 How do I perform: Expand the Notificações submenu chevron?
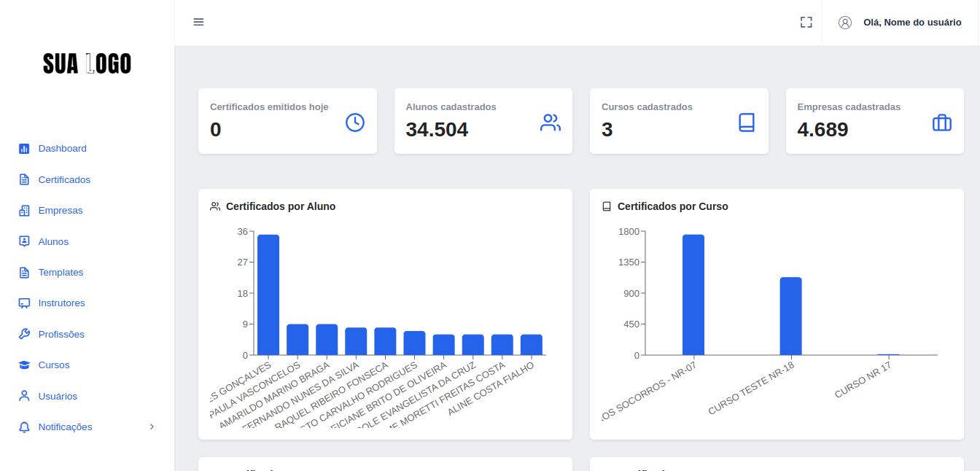[152, 427]
